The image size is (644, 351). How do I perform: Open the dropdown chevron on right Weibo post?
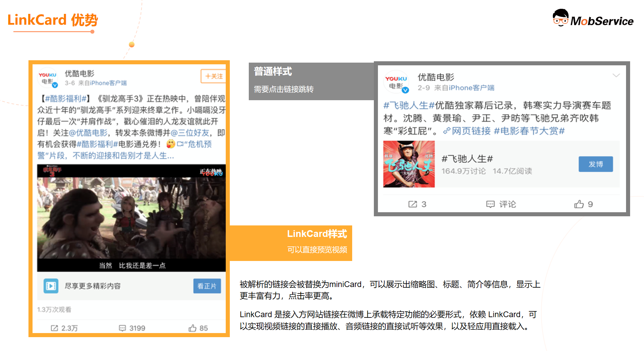tap(616, 75)
